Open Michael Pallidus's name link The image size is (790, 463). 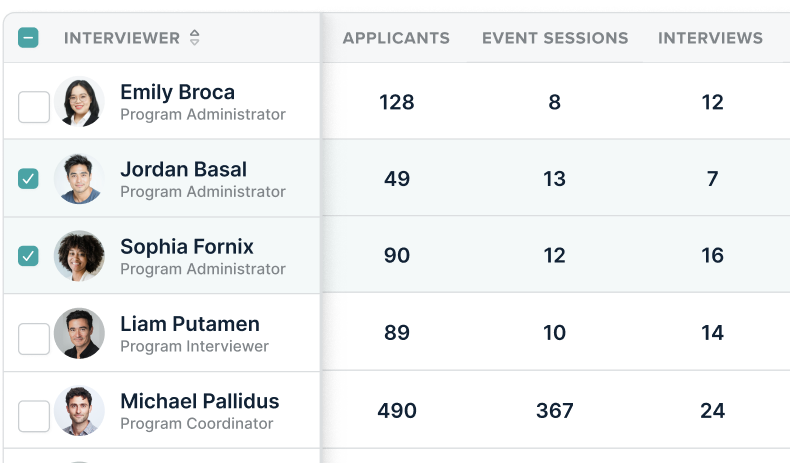199,401
